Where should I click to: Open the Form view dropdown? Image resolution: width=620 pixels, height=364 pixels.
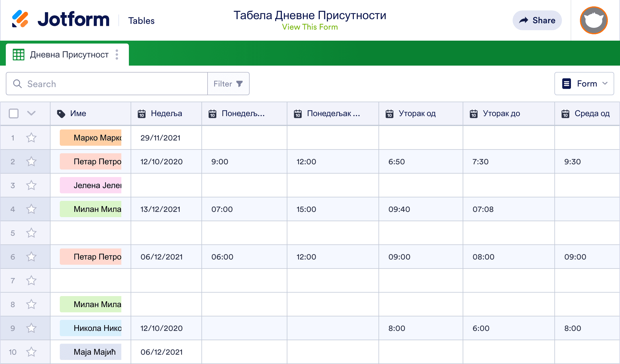(x=584, y=84)
